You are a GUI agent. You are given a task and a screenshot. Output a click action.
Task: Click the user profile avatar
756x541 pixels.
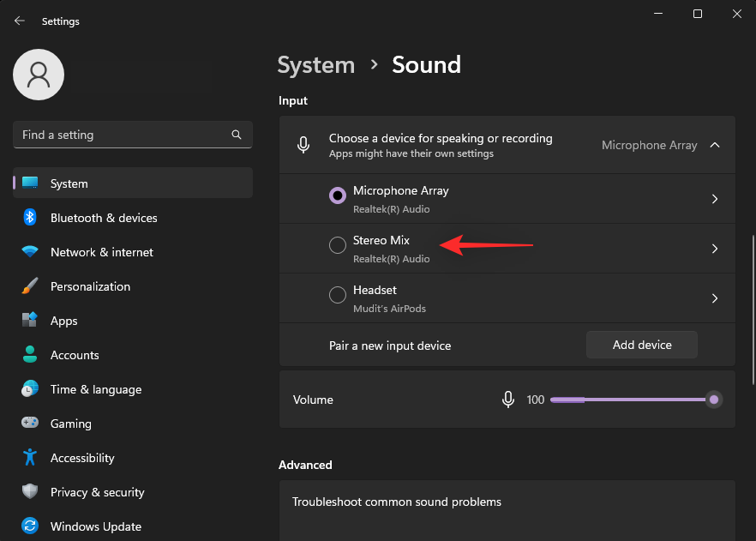(39, 75)
